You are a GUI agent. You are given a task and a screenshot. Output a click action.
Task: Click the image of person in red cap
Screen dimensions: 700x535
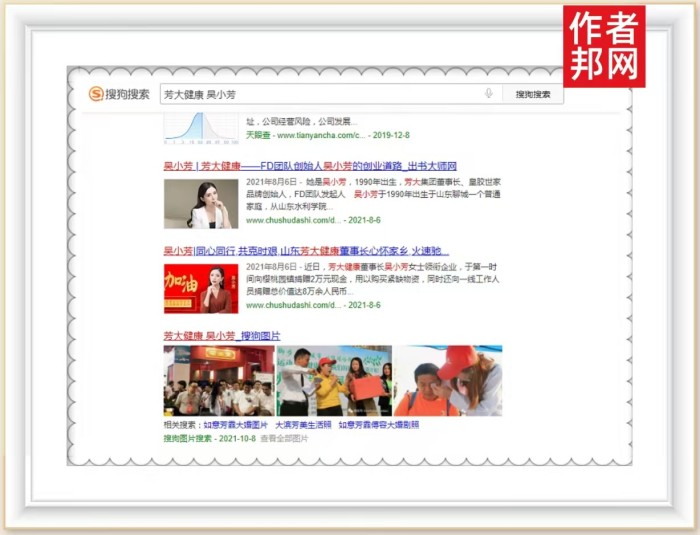point(448,381)
